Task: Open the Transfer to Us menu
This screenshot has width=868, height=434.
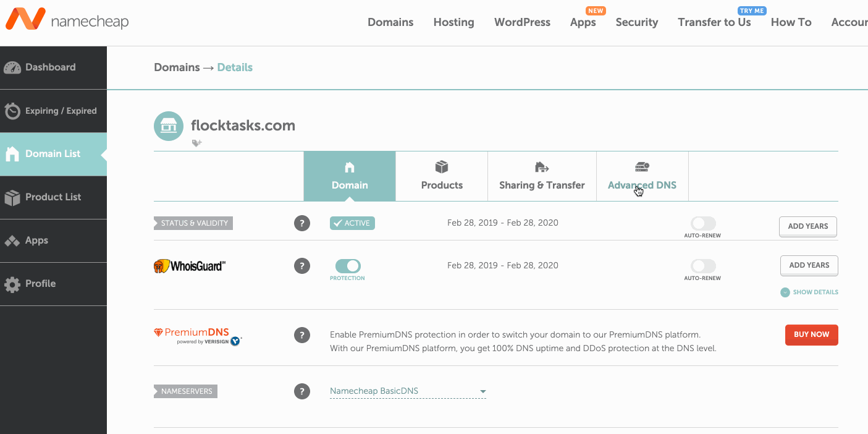Action: (714, 22)
